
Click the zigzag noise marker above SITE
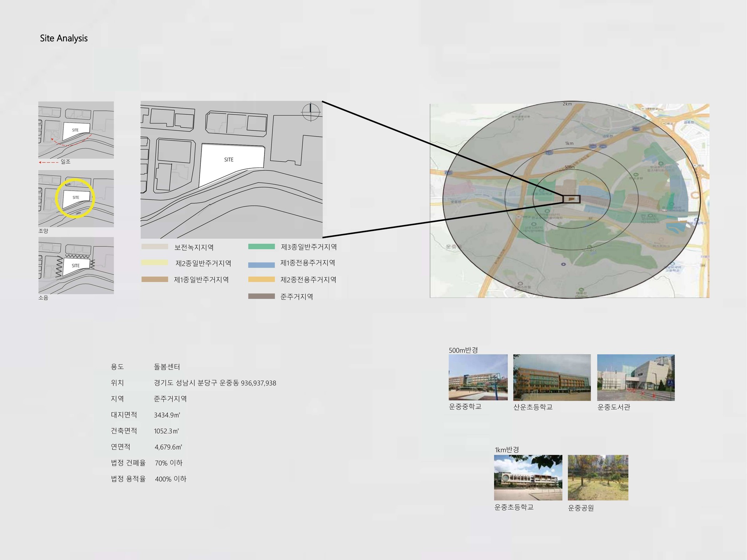(77, 257)
